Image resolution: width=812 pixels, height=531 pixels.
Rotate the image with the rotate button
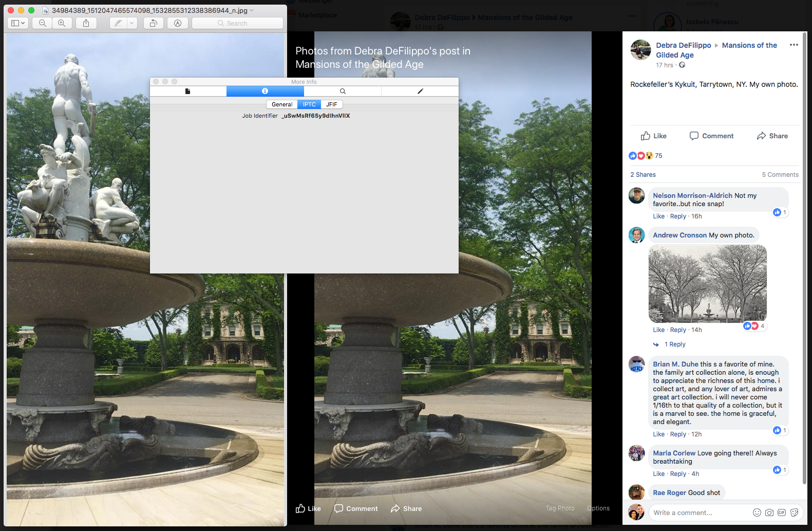point(153,23)
